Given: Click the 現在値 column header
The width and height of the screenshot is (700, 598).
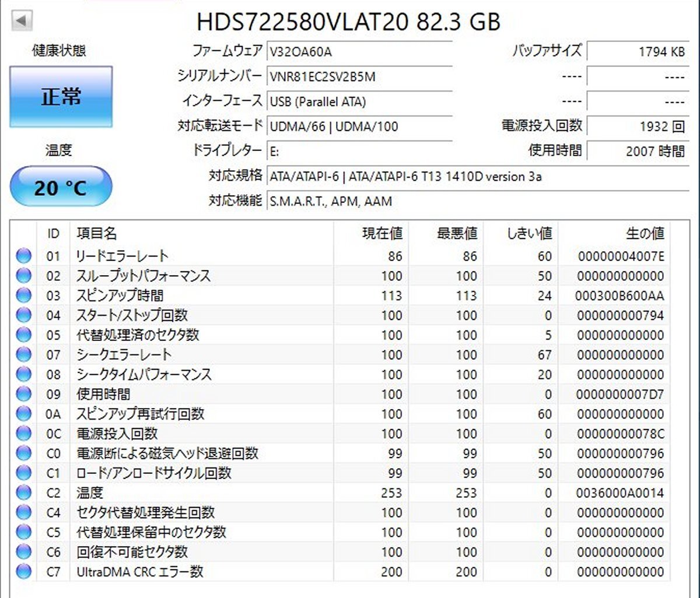Looking at the screenshot, I should (370, 234).
